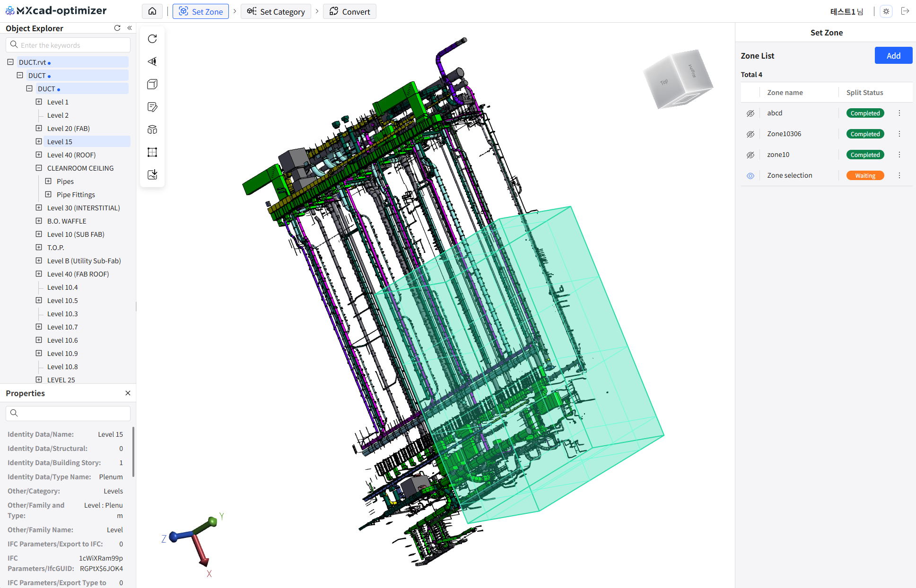Expand the Level 20 (FAB) tree node
Screen dimensions: 916x588
pyautogui.click(x=39, y=129)
